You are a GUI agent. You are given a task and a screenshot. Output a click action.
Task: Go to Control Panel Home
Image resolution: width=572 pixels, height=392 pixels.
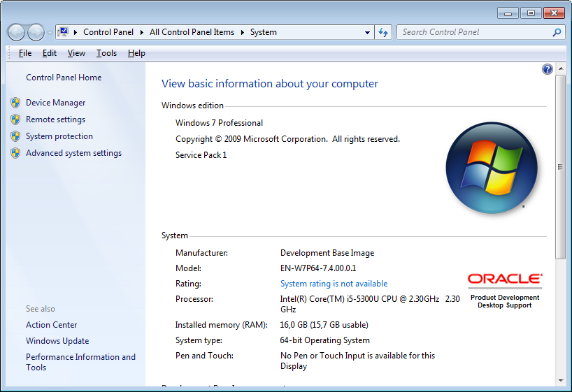(x=64, y=78)
